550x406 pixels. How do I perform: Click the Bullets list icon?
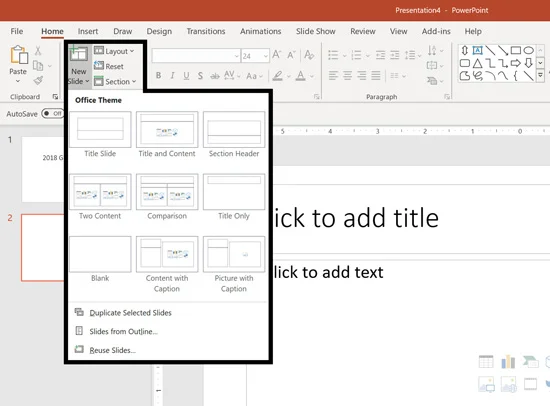[x=333, y=55]
